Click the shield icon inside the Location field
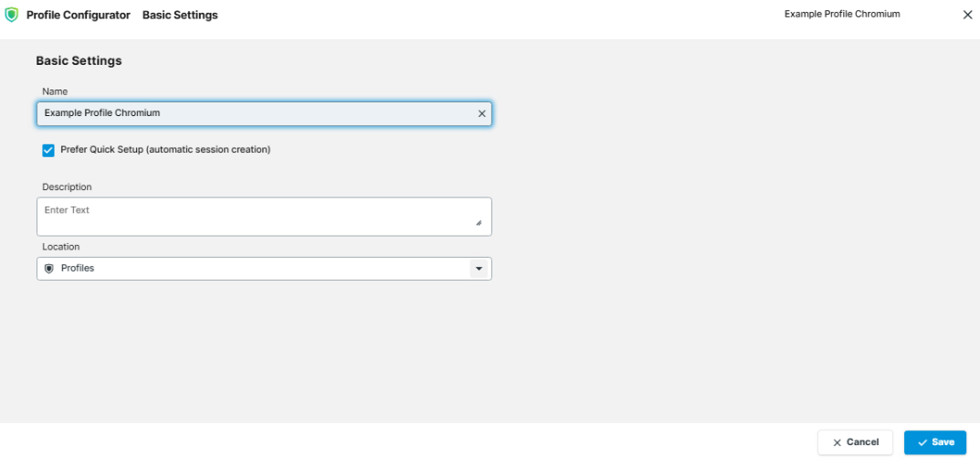 point(49,269)
